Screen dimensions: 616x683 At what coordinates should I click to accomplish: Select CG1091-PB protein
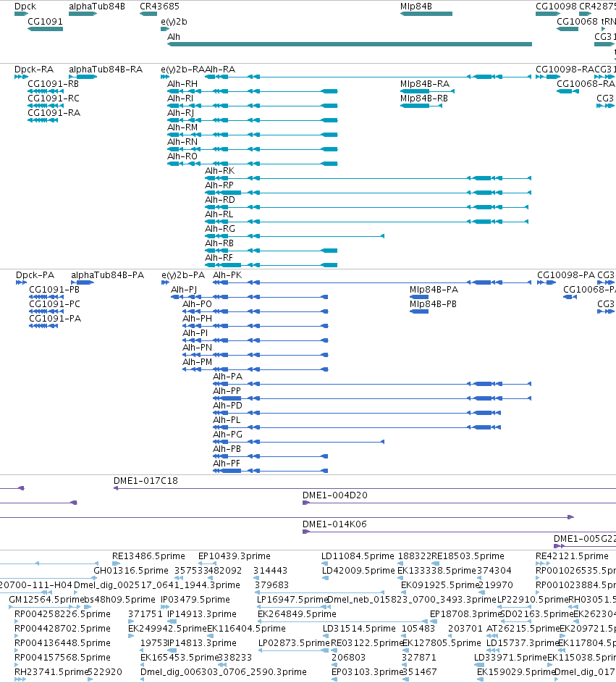click(46, 297)
